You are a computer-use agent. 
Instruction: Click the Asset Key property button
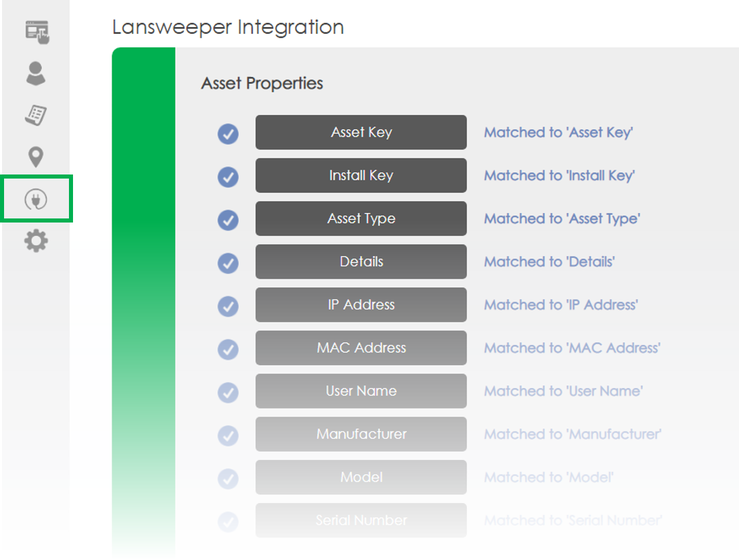361,133
